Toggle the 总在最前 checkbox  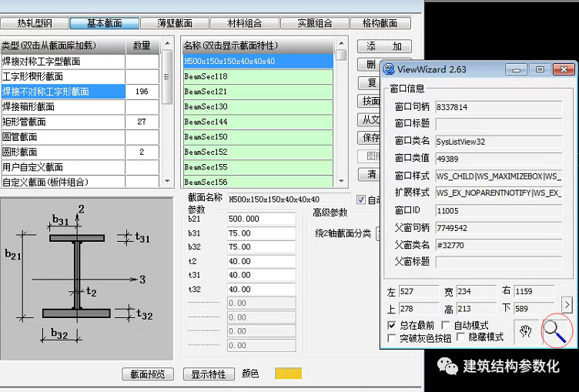[392, 325]
